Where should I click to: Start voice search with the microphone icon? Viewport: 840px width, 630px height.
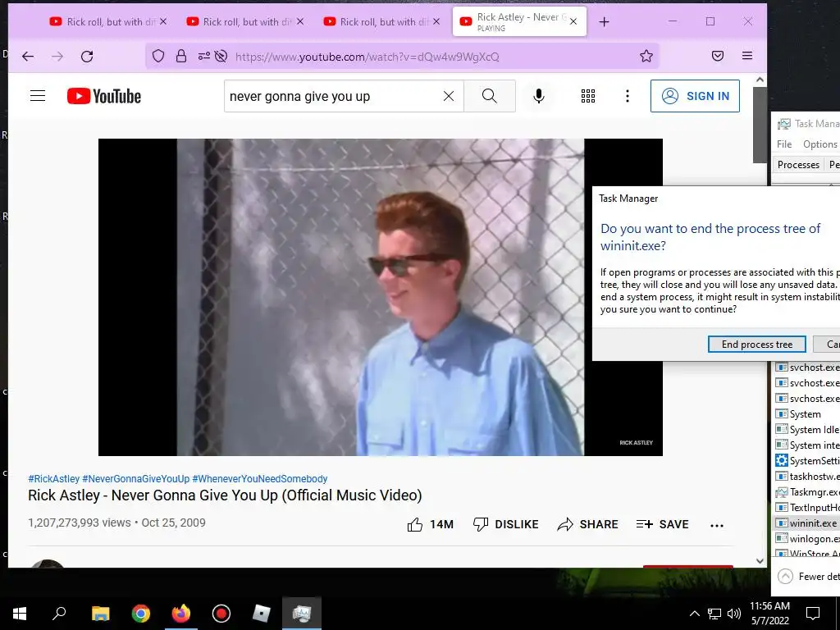pyautogui.click(x=539, y=96)
